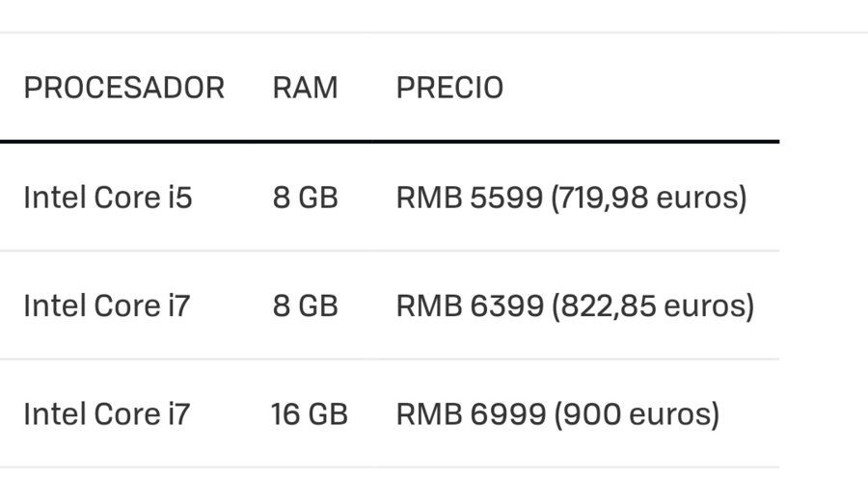Click the RMB 5599 price cell
868x504 pixels.
(571, 198)
